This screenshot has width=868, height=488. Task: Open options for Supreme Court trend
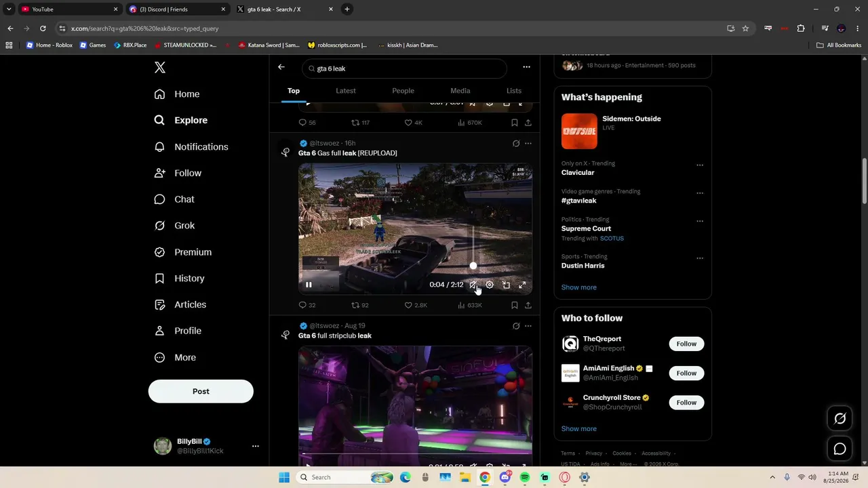700,221
